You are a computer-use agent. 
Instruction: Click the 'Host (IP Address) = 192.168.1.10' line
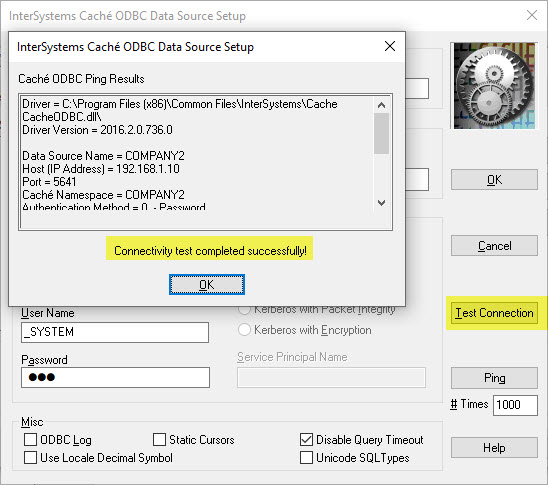coord(101,169)
